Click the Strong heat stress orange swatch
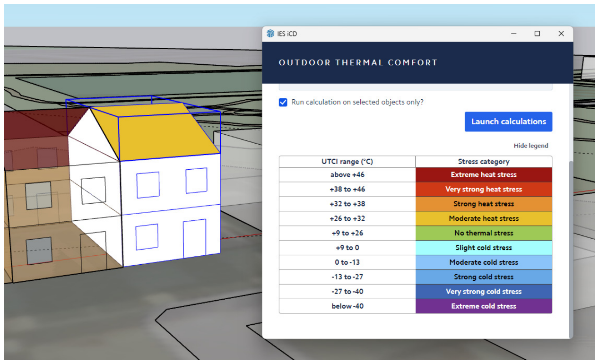599x364 pixels. [484, 204]
